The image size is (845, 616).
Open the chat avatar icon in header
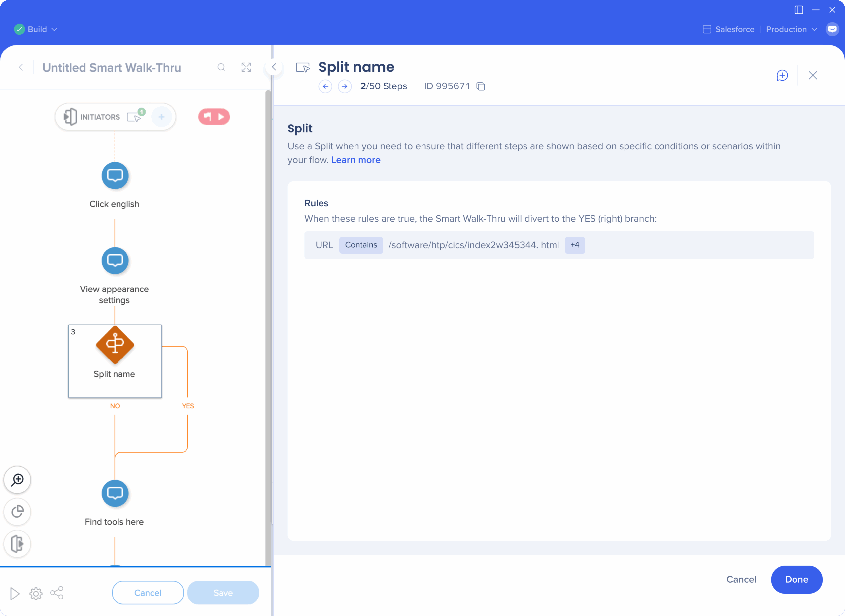click(x=832, y=29)
